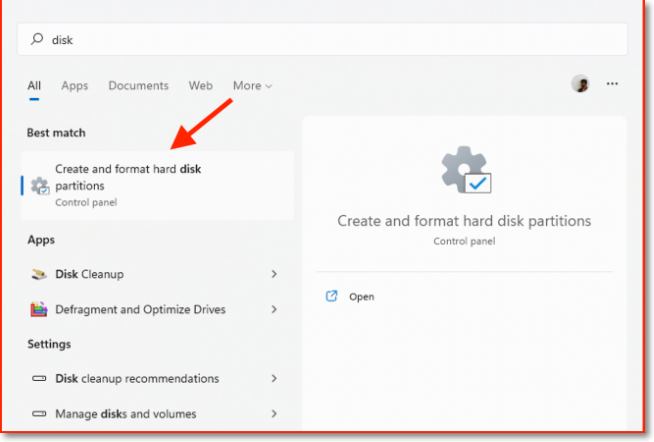Click the Defragment and Optimize Drives icon
654x442 pixels.
(39, 309)
